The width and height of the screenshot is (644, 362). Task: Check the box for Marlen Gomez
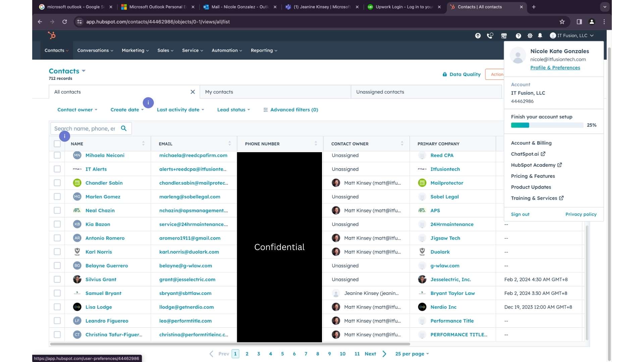57,196
